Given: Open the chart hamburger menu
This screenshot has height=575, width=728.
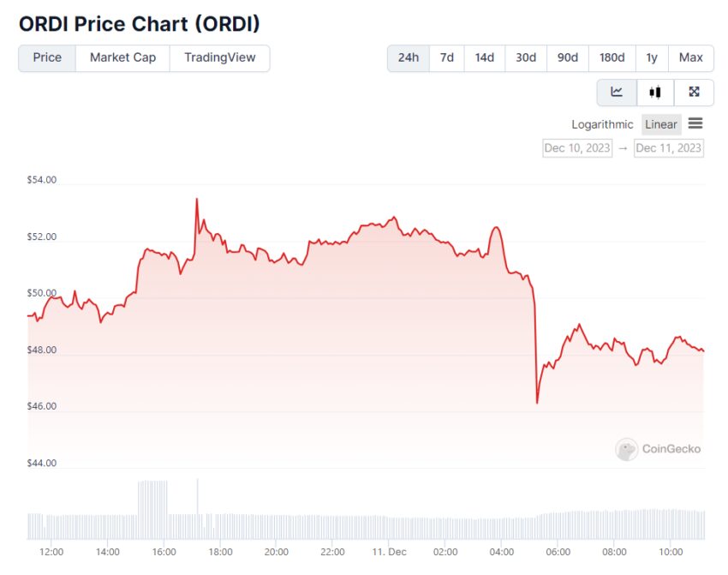Looking at the screenshot, I should [695, 124].
